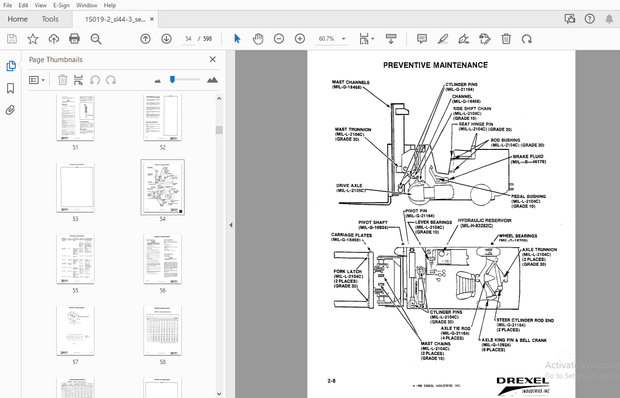Rotate pages clockwise in thumbnails panel
The image size is (620, 398).
click(x=111, y=80)
